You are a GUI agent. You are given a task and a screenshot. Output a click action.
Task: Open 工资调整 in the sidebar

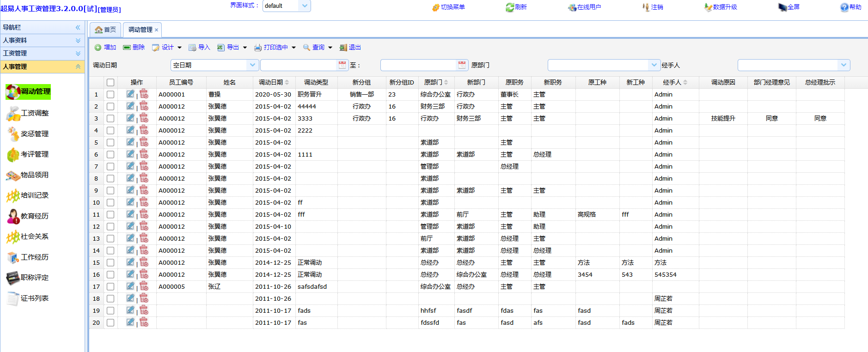(x=28, y=113)
